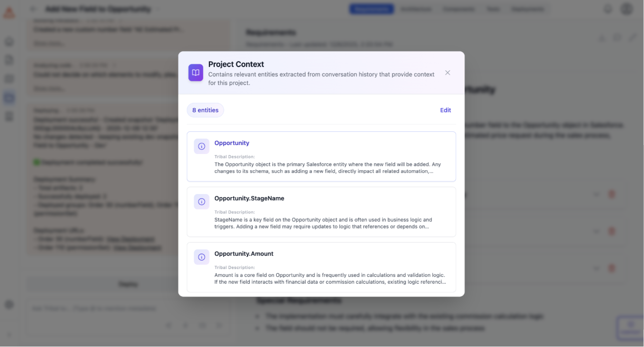Click the home icon in the left sidebar
Screen dimensions: 644x347
[9, 42]
